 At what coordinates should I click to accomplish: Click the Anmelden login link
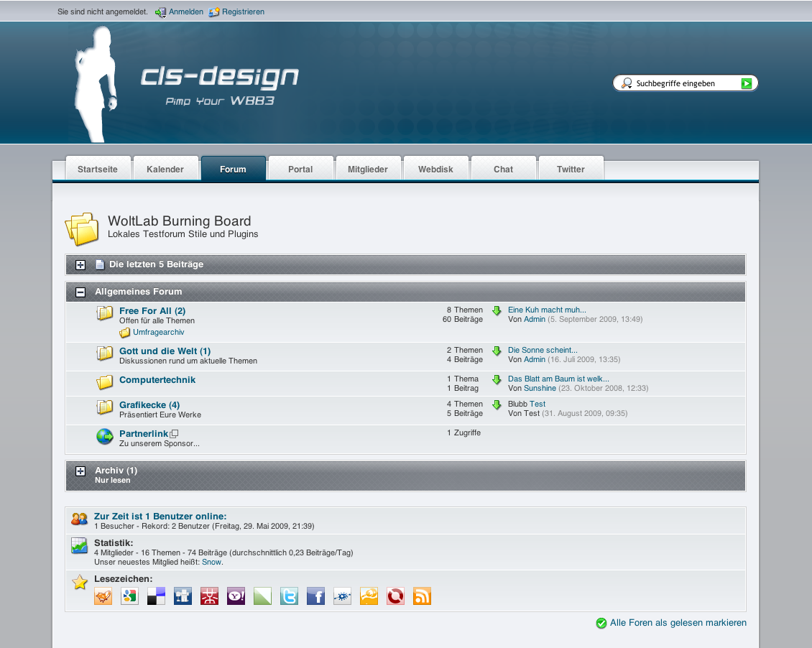(x=185, y=11)
